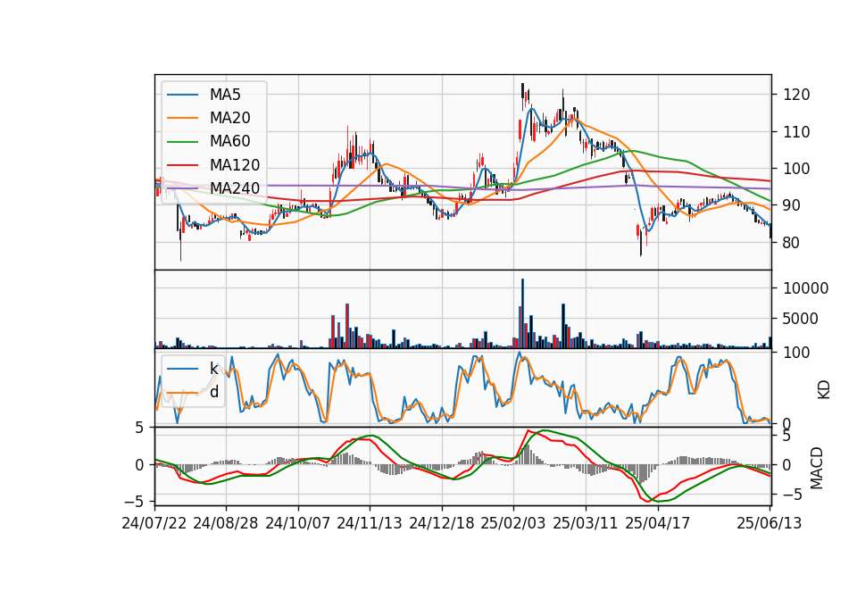Select the 24/10/07 date label
This screenshot has width=857, height=616.
click(298, 523)
